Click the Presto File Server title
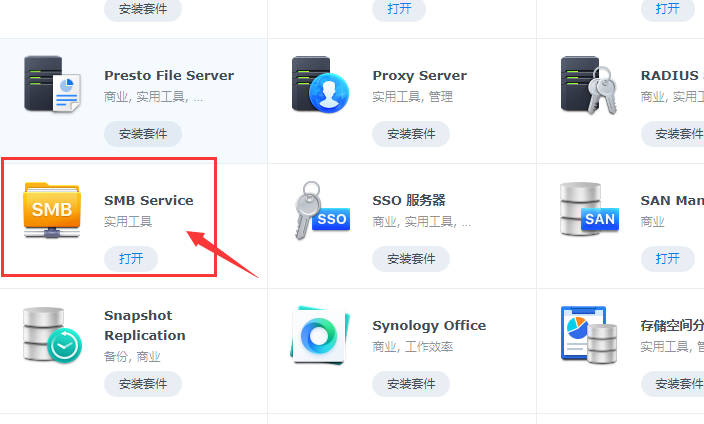This screenshot has height=424, width=704. point(169,75)
